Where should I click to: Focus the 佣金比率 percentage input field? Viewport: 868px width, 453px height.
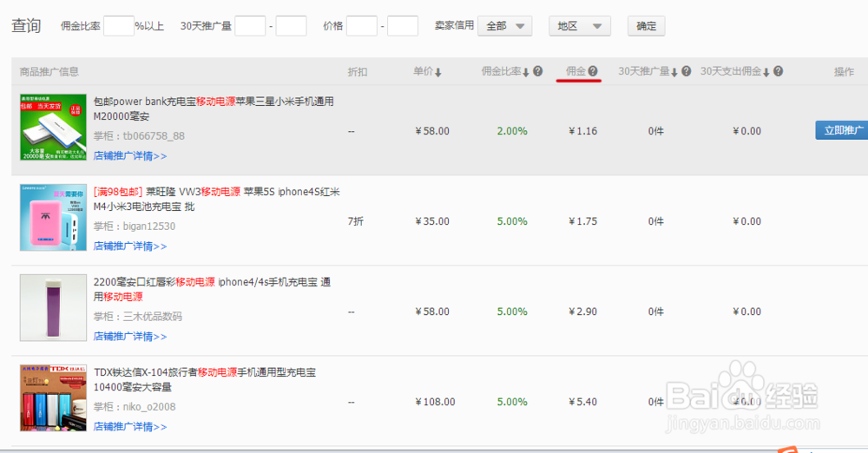click(119, 26)
